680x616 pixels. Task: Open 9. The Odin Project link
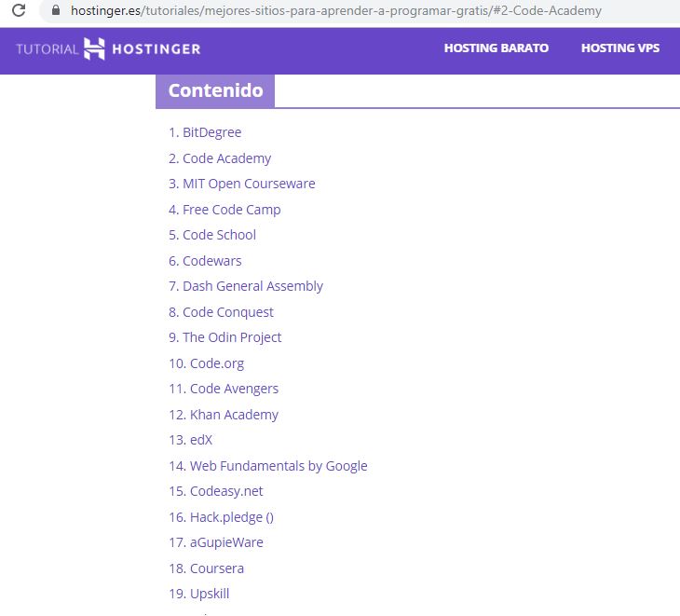224,337
